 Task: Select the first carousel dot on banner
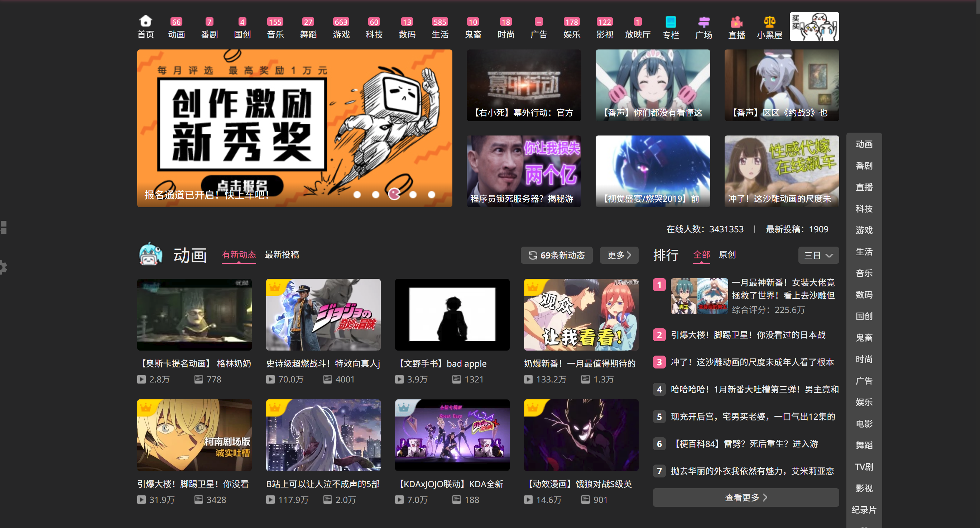357,195
